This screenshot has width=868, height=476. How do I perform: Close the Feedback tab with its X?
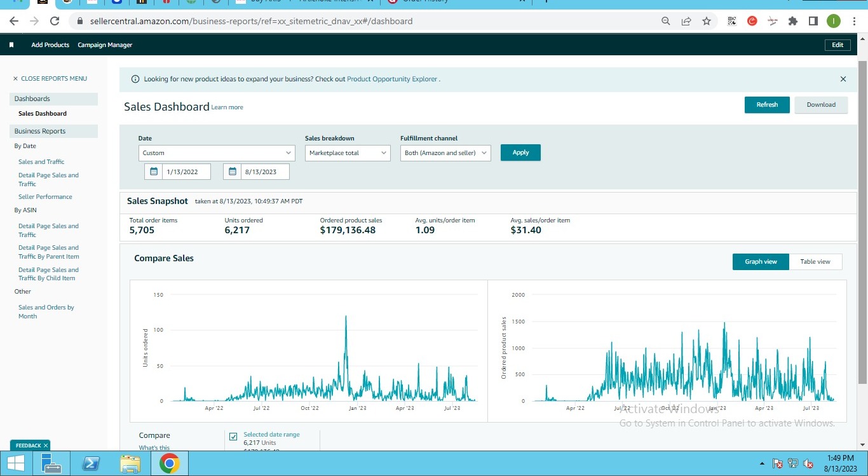pyautogui.click(x=46, y=445)
